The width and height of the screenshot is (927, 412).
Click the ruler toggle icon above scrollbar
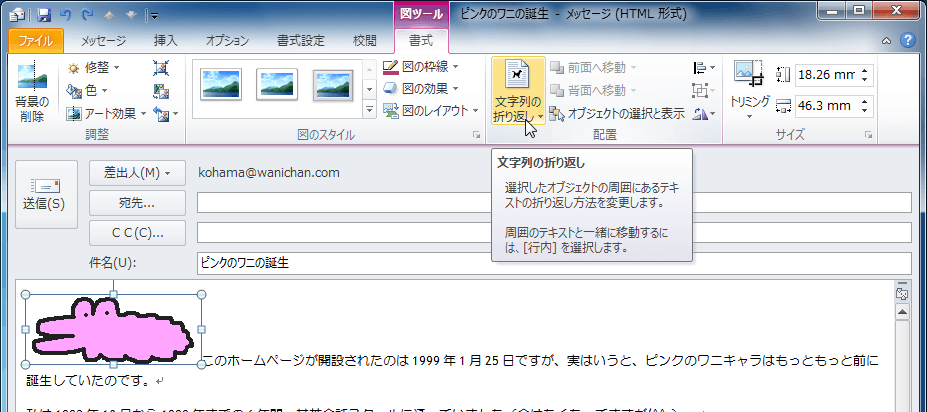(x=902, y=294)
